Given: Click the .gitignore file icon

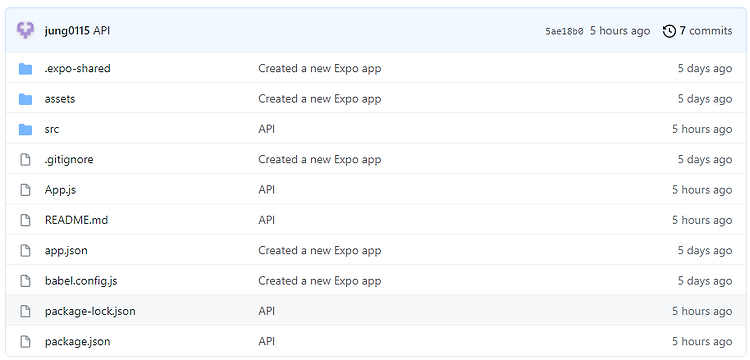Looking at the screenshot, I should coord(25,160).
